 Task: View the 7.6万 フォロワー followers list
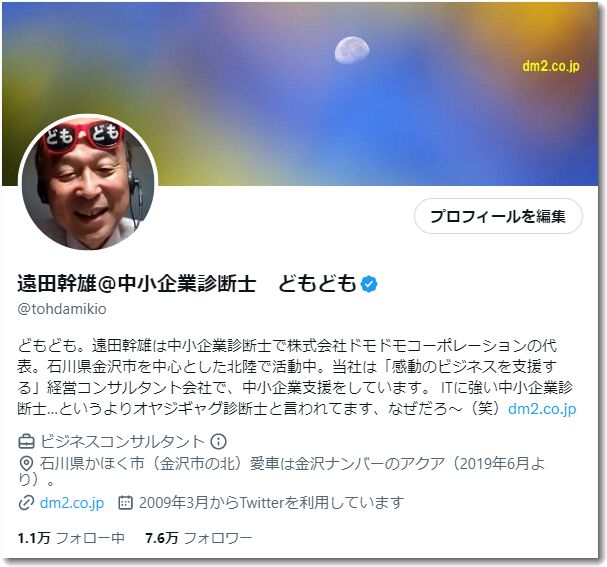click(199, 538)
